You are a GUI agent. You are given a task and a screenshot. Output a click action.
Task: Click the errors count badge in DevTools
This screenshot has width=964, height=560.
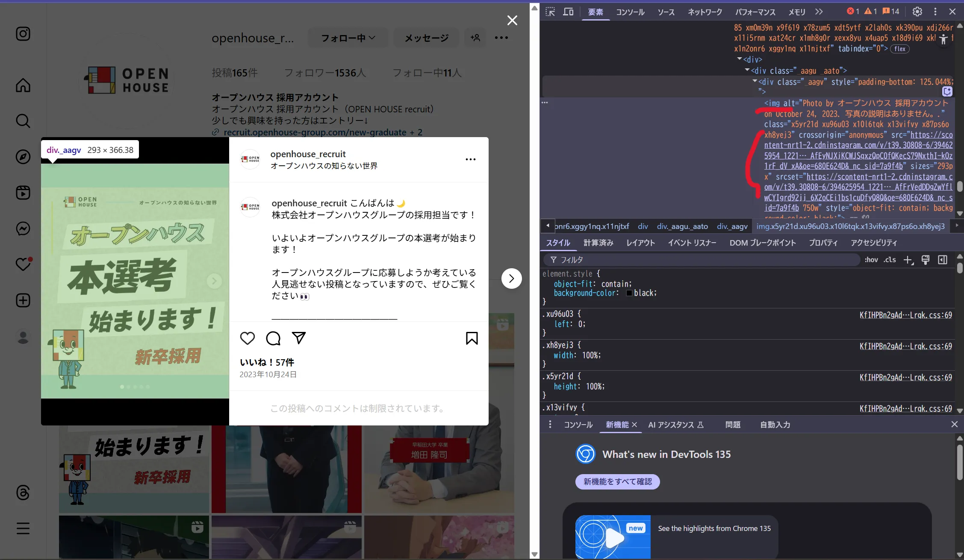[853, 12]
